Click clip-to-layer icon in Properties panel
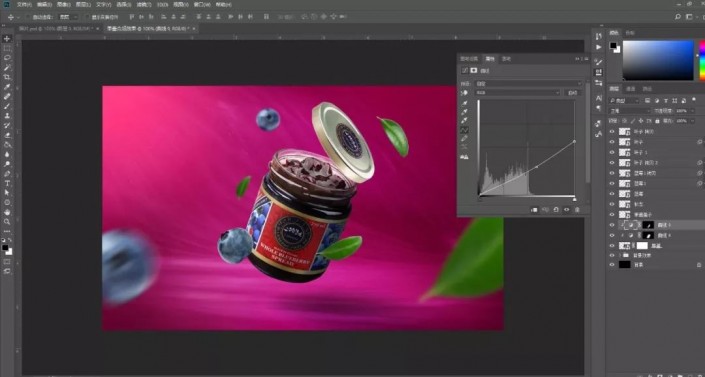This screenshot has width=705, height=377. tap(534, 210)
